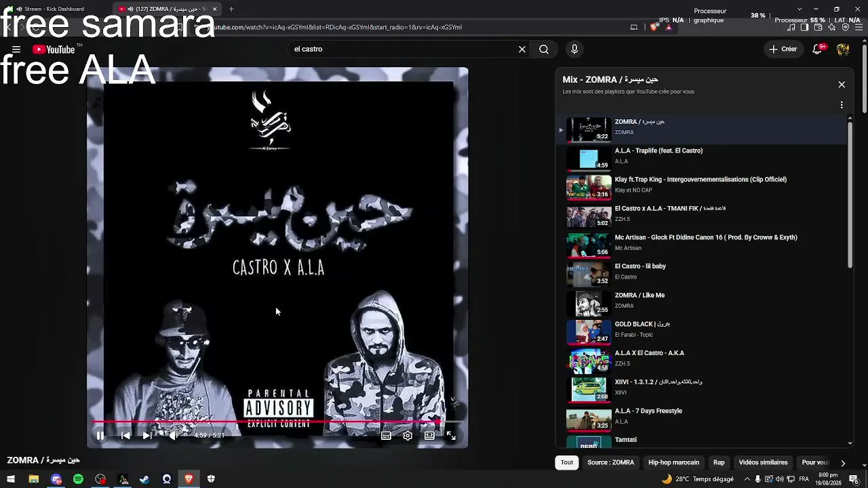Open a new browser tab

click(x=231, y=9)
